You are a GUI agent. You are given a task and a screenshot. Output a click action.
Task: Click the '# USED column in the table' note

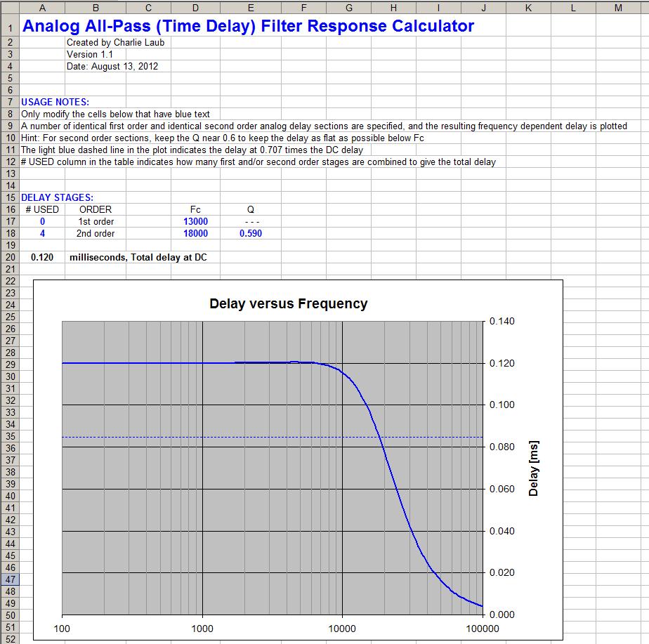[258, 162]
